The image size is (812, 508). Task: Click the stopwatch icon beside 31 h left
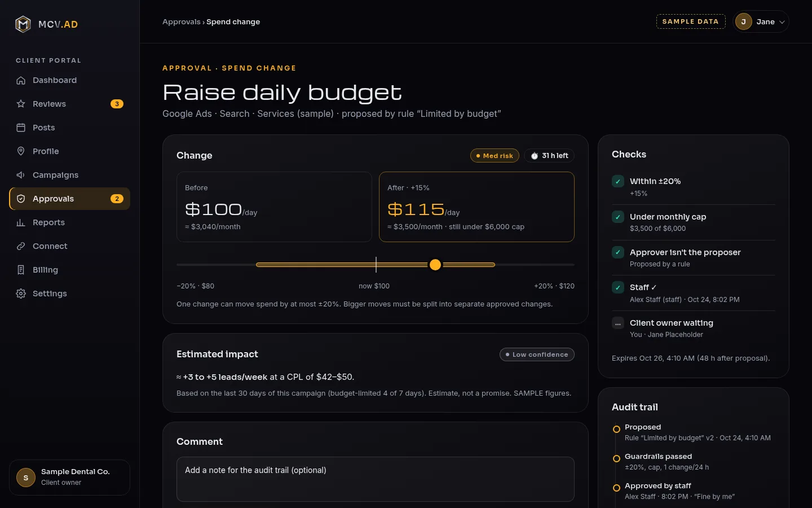[535, 156]
